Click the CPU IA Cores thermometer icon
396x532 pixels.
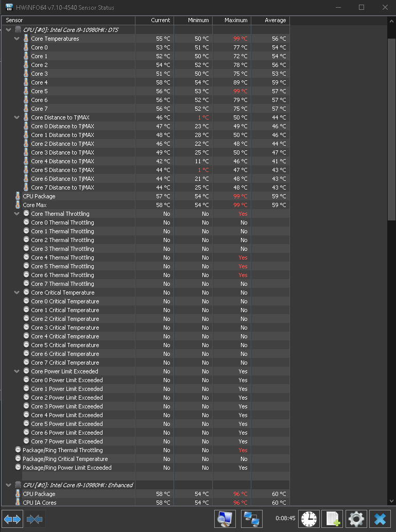coord(18,503)
